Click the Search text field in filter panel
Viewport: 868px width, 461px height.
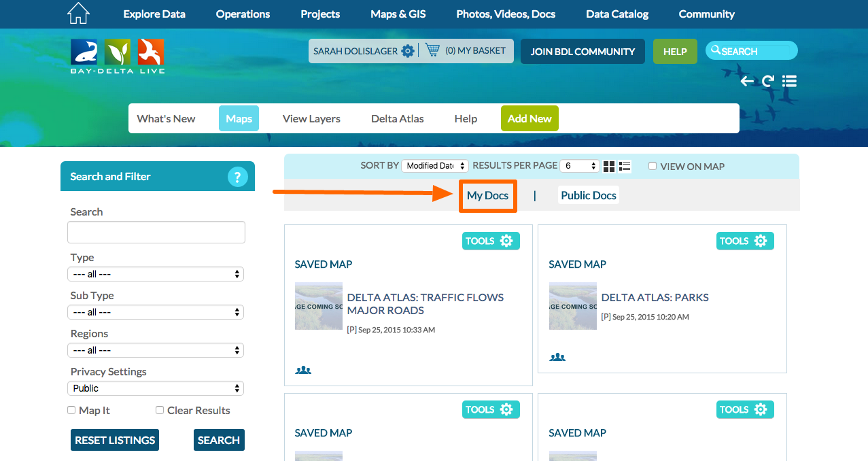pyautogui.click(x=156, y=233)
